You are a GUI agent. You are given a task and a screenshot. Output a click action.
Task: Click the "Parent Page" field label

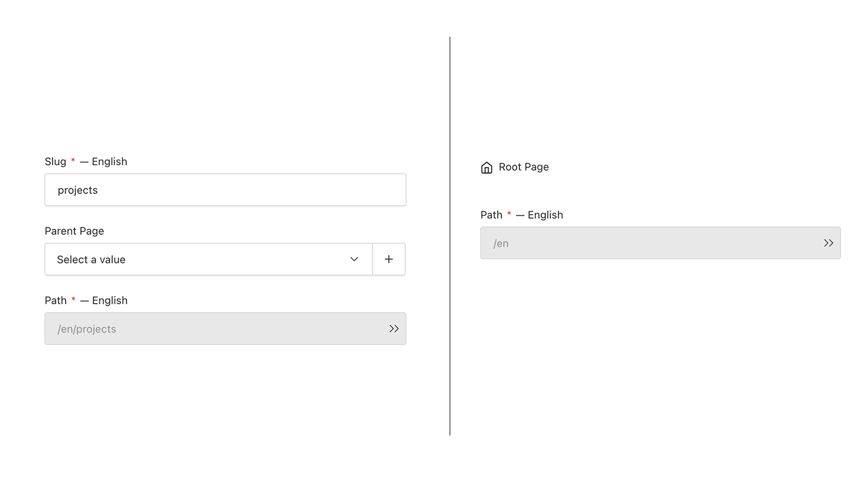(x=74, y=231)
